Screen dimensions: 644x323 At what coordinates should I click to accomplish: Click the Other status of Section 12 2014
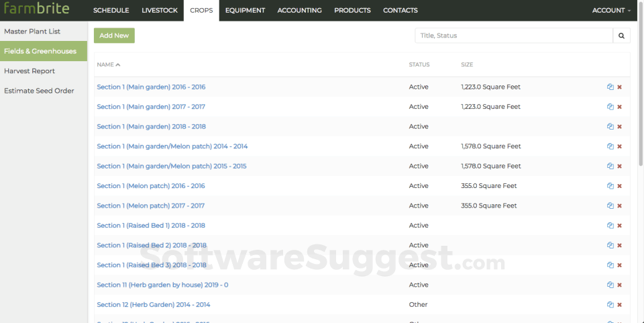tap(418, 304)
